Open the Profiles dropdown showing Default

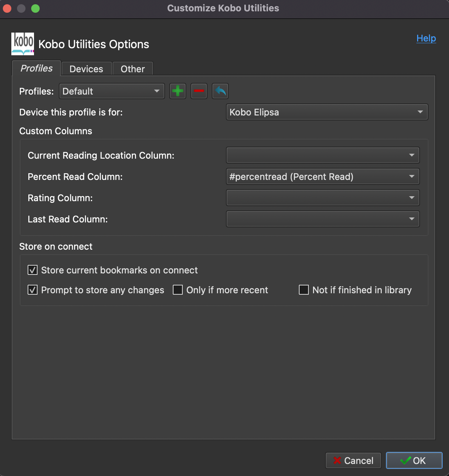click(x=112, y=91)
